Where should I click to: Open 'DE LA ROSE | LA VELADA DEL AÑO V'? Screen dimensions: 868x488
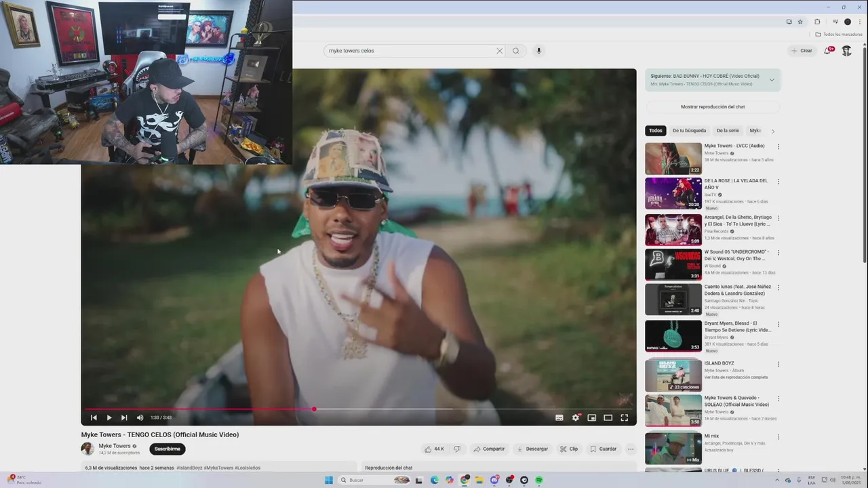(736, 184)
